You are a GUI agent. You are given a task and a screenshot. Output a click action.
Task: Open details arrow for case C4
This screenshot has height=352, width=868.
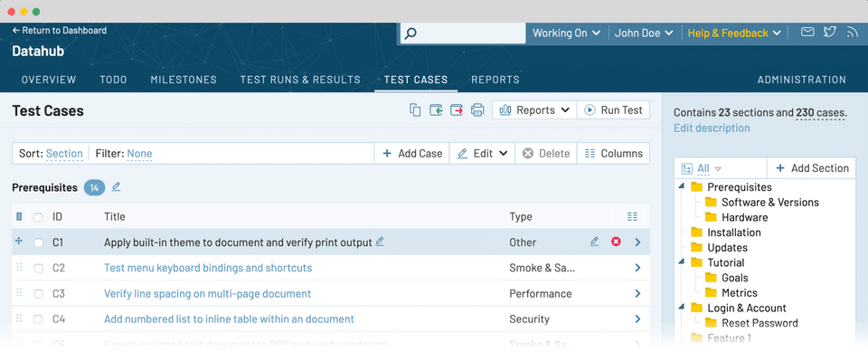click(x=637, y=319)
